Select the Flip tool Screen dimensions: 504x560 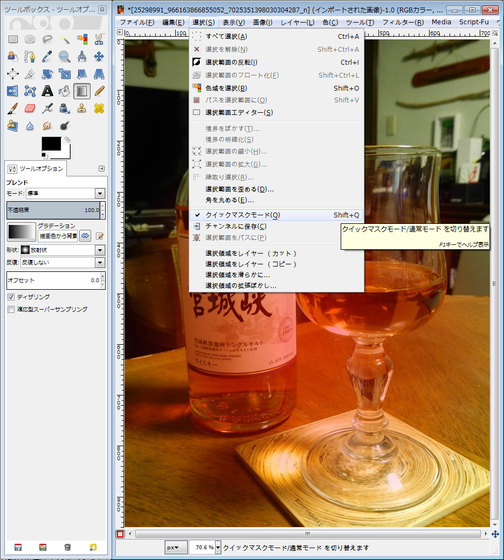point(13,91)
